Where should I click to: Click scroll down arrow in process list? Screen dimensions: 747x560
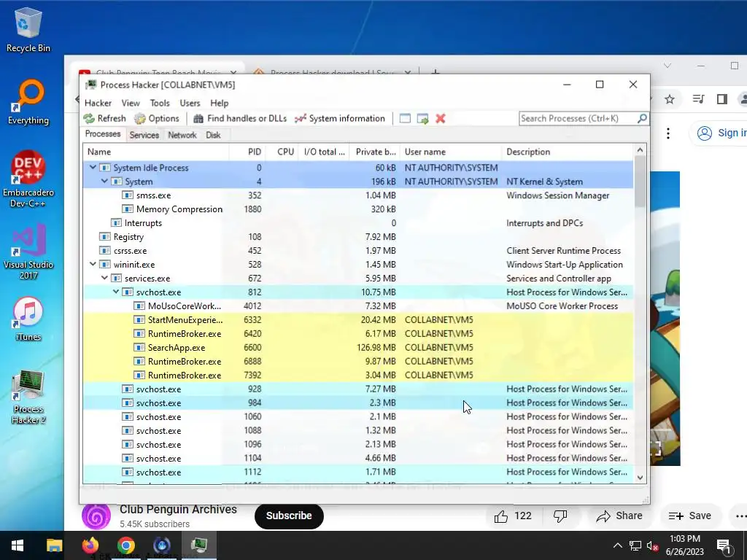pos(640,478)
